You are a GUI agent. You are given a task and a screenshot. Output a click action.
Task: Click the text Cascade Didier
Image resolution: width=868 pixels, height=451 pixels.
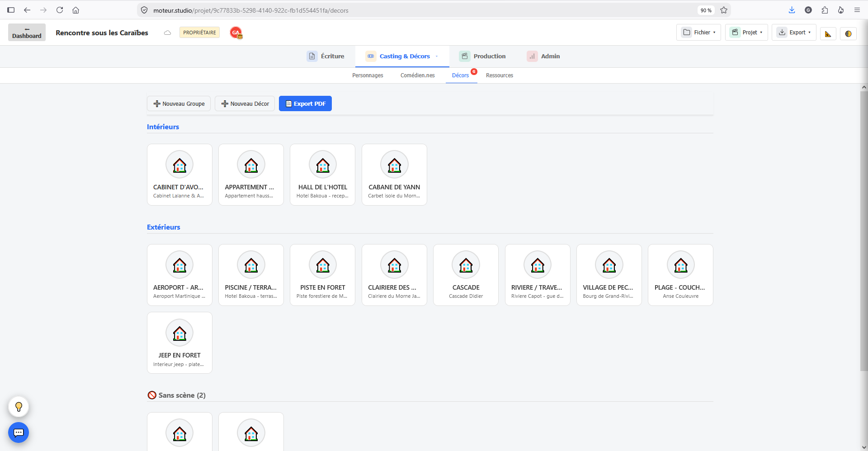[x=466, y=296]
